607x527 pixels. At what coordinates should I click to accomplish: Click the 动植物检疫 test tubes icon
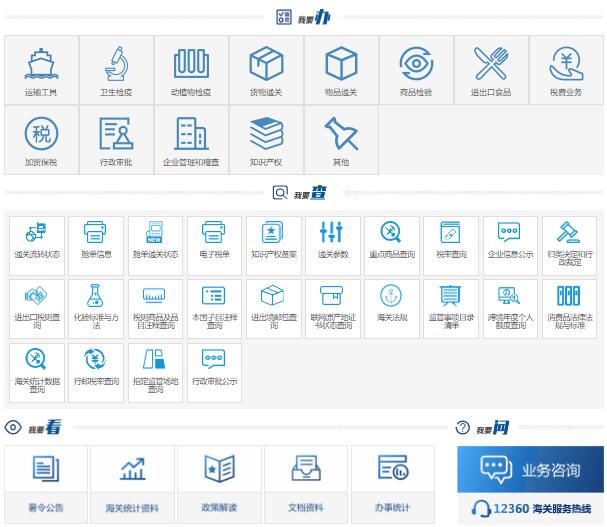coord(191,65)
